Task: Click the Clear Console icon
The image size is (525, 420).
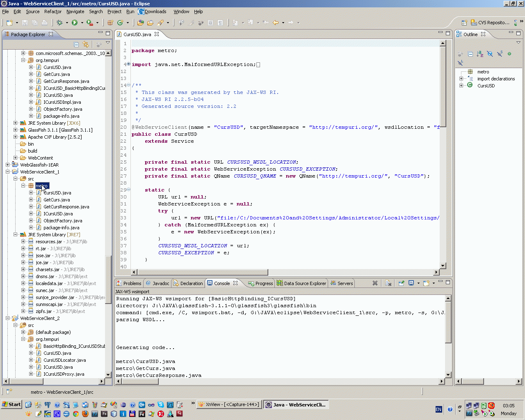Action: coord(388,283)
